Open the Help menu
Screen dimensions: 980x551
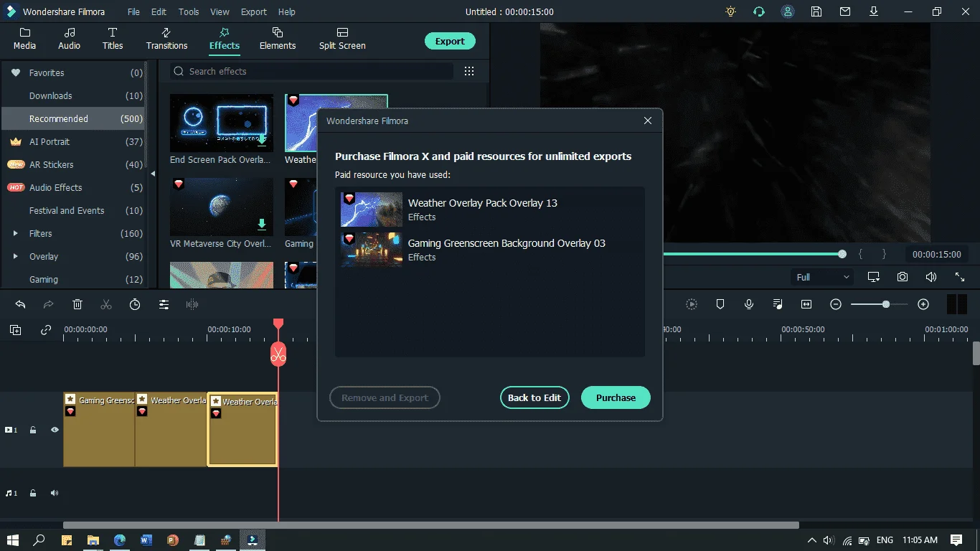[286, 11]
